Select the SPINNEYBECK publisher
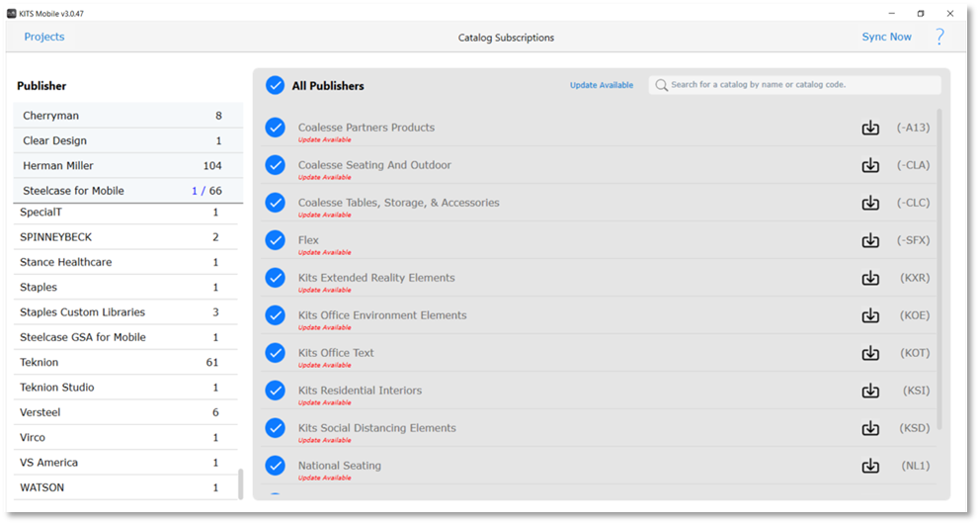Viewport: 980px width, 525px height. [x=125, y=237]
